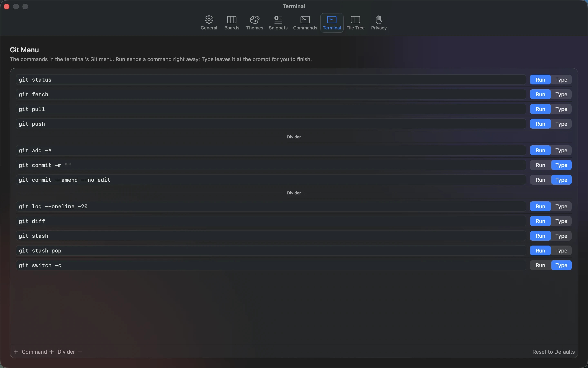Reset to Defaults
The width and height of the screenshot is (588, 368).
[553, 352]
